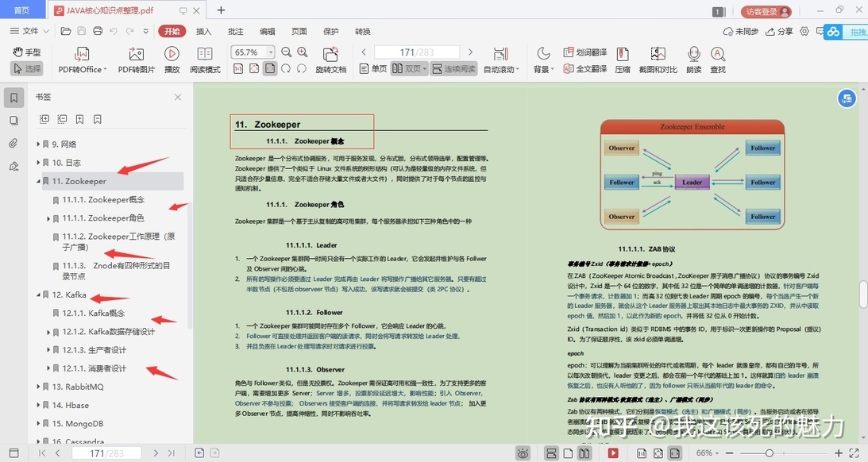Switch to the 编辑 tab
Screen dimensions: 868x462
(x=268, y=31)
